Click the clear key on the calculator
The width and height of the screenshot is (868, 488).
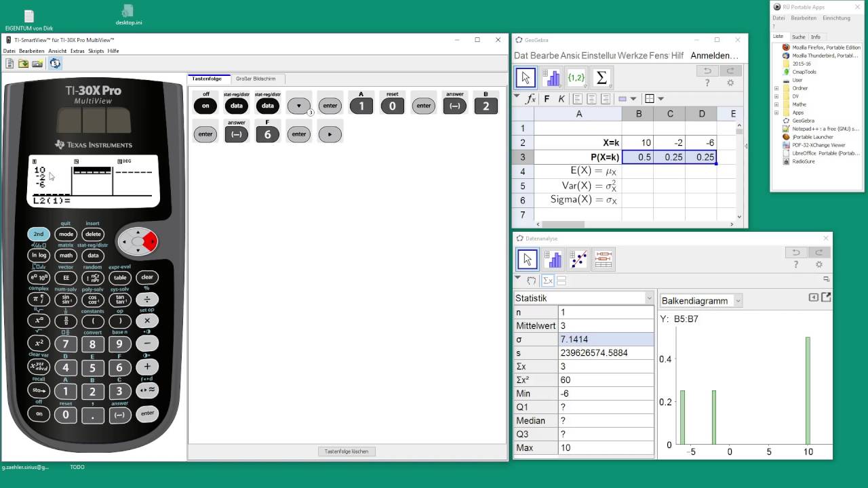(147, 277)
